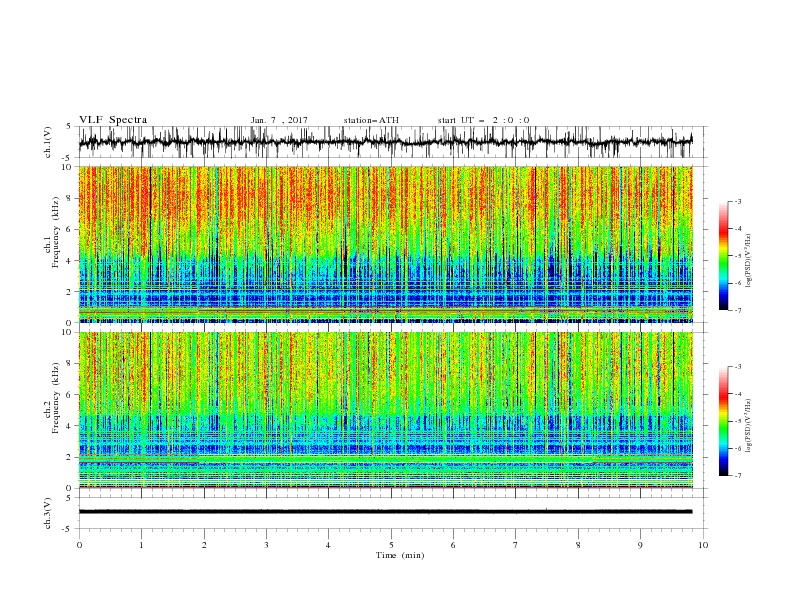Click time axis tick label "9"
This screenshot has height=612, width=792.
(640, 545)
